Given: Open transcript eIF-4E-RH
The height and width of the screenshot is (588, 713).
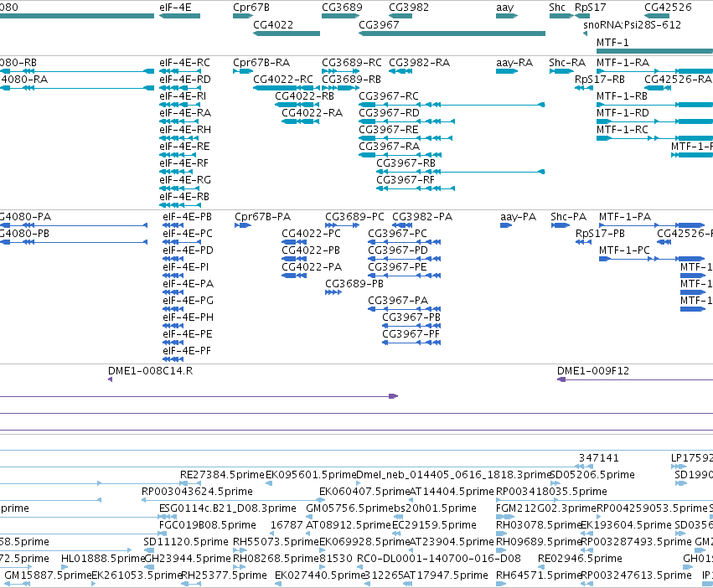Looking at the screenshot, I should coord(185,130).
